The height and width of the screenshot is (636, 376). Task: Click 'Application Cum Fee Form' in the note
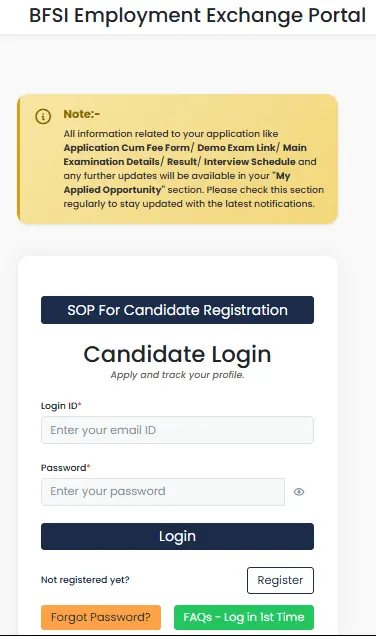127,148
